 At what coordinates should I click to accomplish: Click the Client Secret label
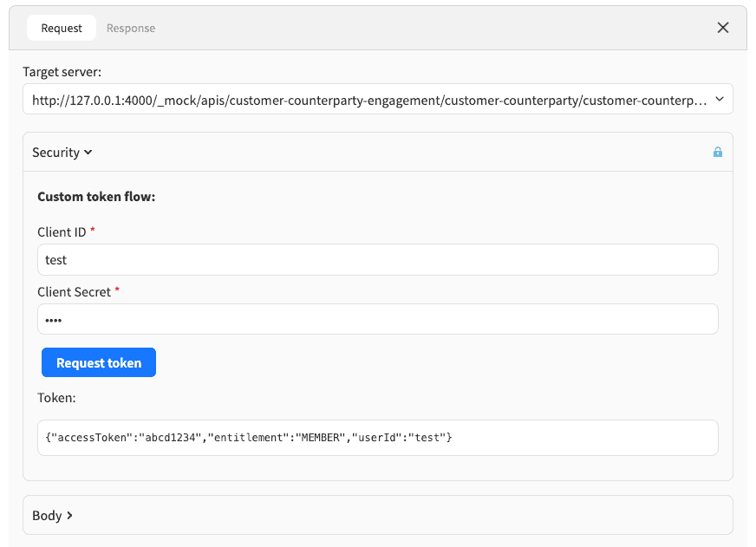(x=74, y=292)
